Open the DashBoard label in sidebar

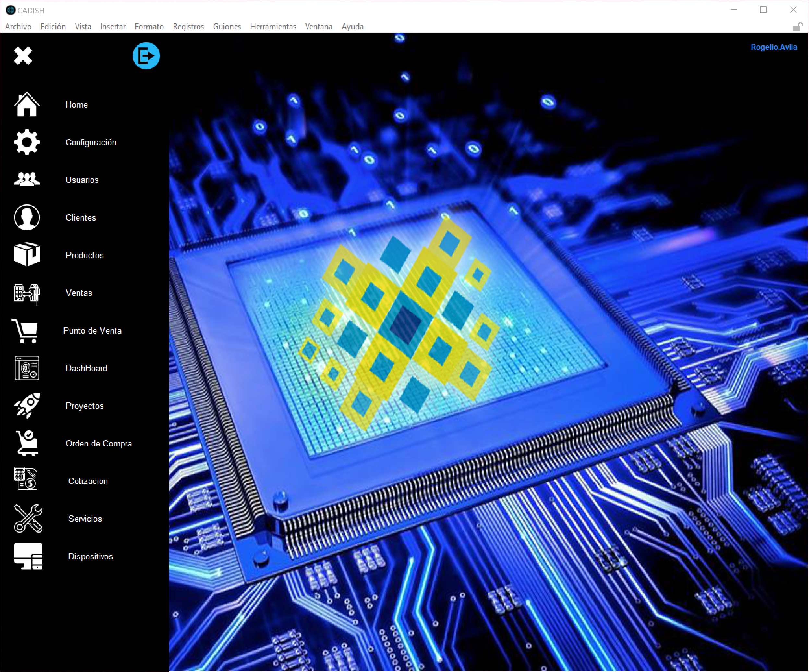point(86,368)
